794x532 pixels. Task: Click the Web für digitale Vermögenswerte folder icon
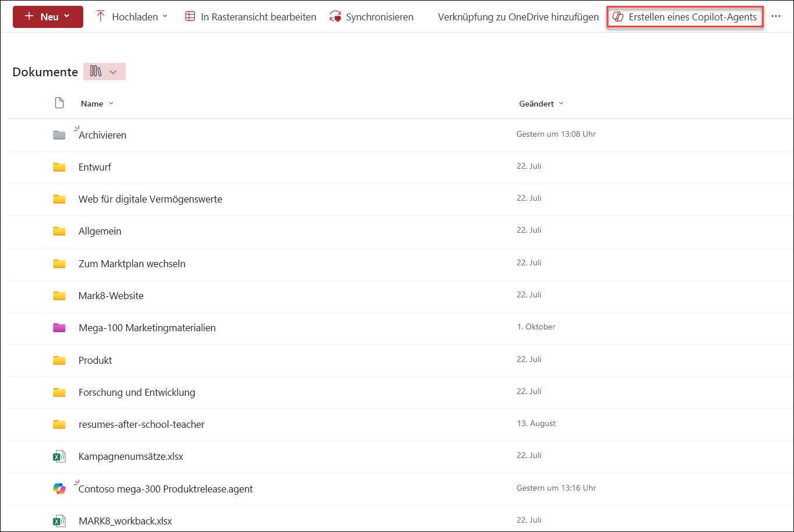click(x=59, y=199)
